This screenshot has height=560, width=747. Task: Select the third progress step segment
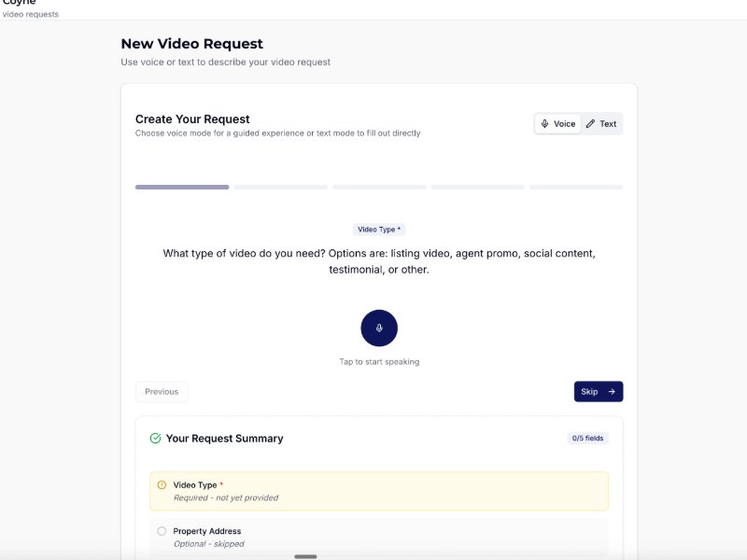click(379, 187)
